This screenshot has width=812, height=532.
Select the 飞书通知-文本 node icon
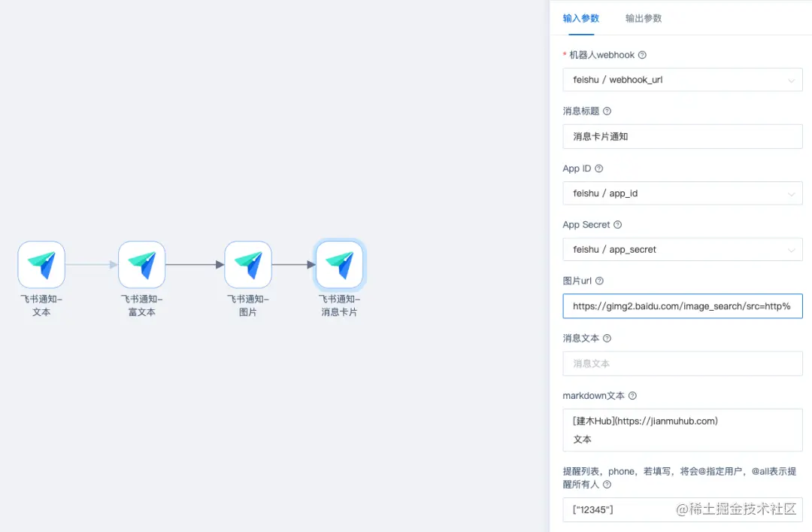click(x=41, y=264)
